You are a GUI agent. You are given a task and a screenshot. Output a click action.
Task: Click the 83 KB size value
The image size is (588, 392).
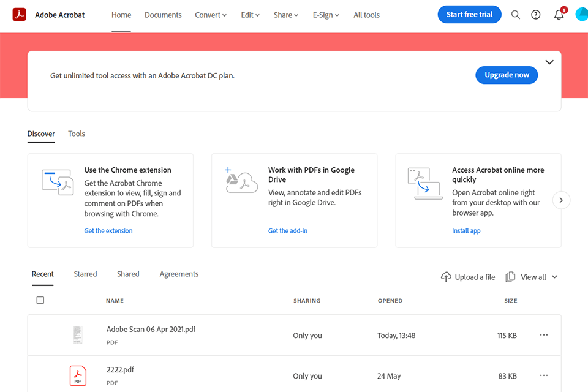507,376
